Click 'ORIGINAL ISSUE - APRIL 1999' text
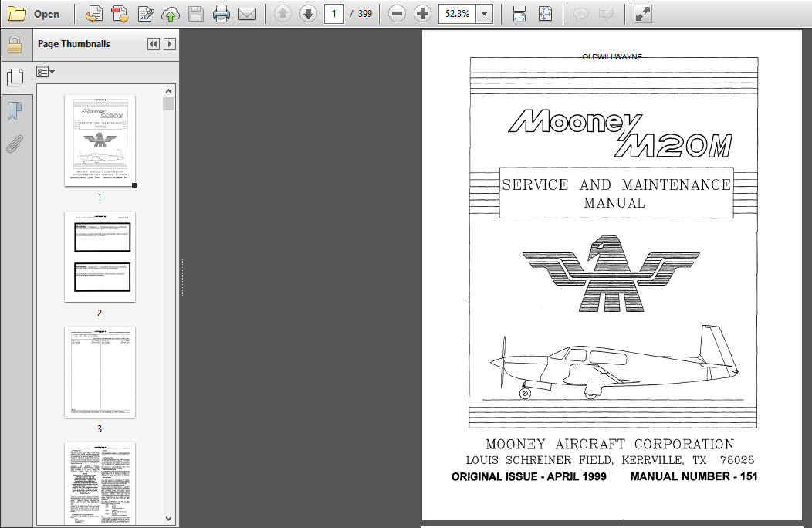This screenshot has width=812, height=528. [529, 477]
